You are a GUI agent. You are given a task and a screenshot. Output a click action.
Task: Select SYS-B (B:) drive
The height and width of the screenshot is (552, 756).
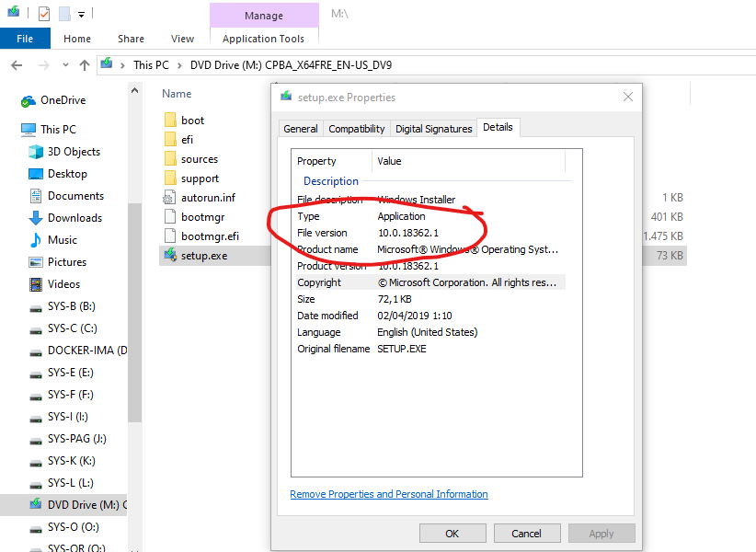[x=72, y=306]
